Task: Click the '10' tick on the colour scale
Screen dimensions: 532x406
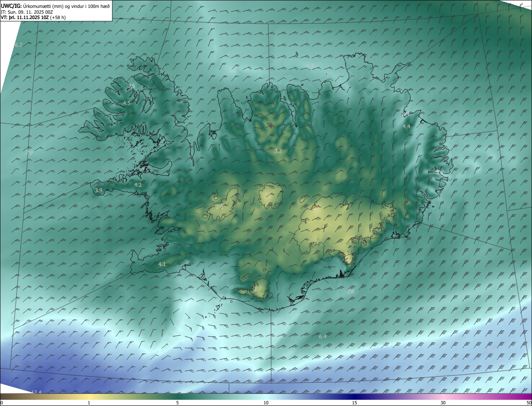Action: tap(266, 403)
